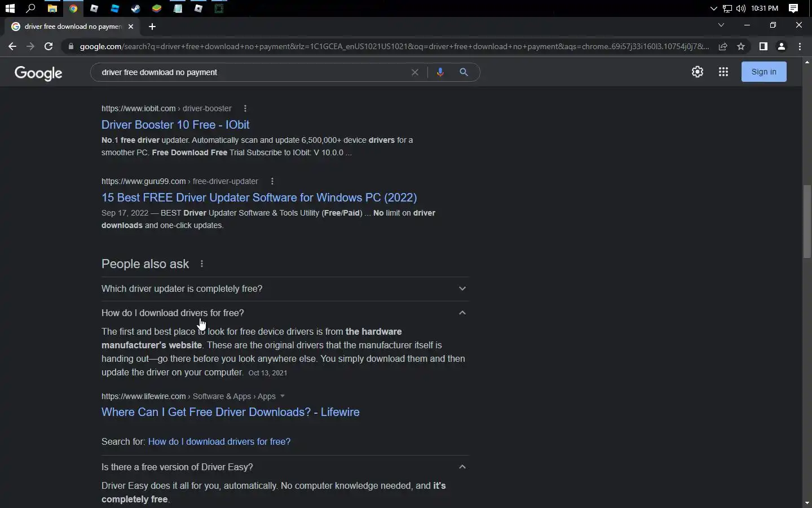Click the lifewire.com Software & Apps URL text
Image resolution: width=812 pixels, height=508 pixels.
(x=188, y=396)
